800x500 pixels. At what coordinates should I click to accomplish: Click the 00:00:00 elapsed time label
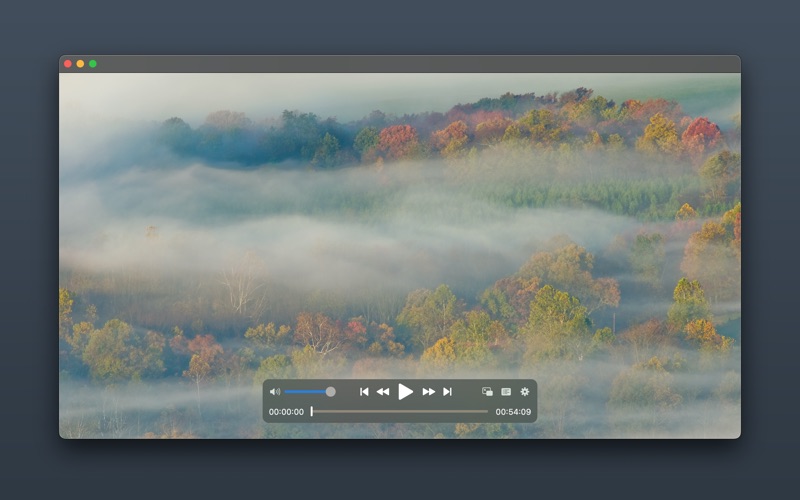286,412
